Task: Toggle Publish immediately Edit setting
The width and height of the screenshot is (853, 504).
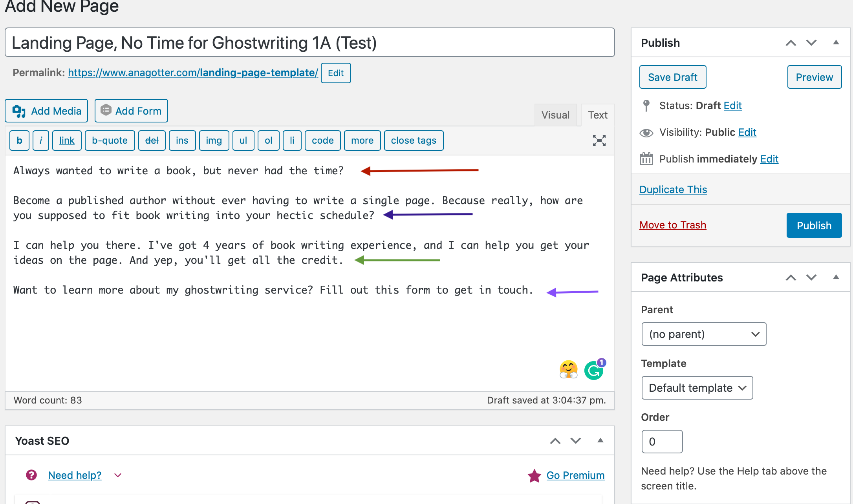Action: 769,159
